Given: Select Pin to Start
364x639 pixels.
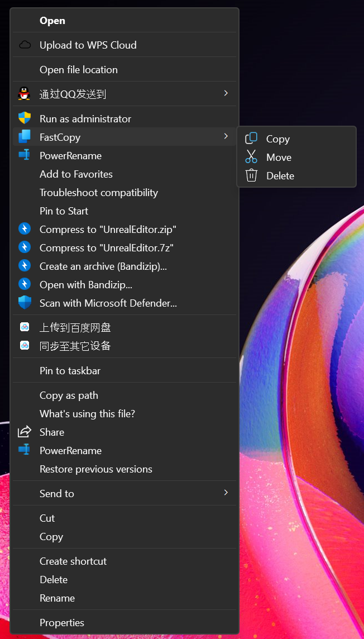Looking at the screenshot, I should [x=124, y=211].
